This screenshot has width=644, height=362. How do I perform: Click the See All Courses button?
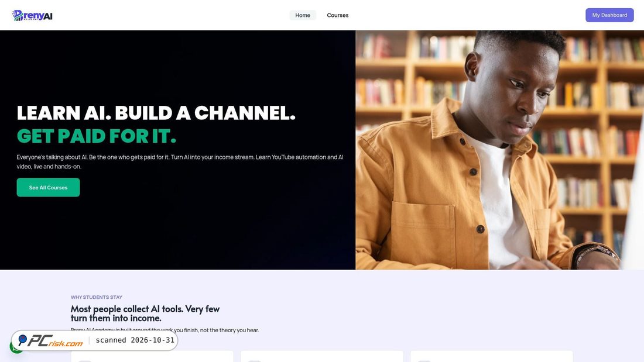[48, 187]
